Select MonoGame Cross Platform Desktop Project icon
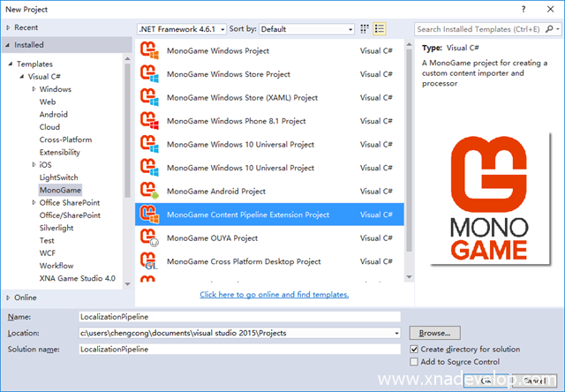This screenshot has height=392, width=565. [149, 261]
